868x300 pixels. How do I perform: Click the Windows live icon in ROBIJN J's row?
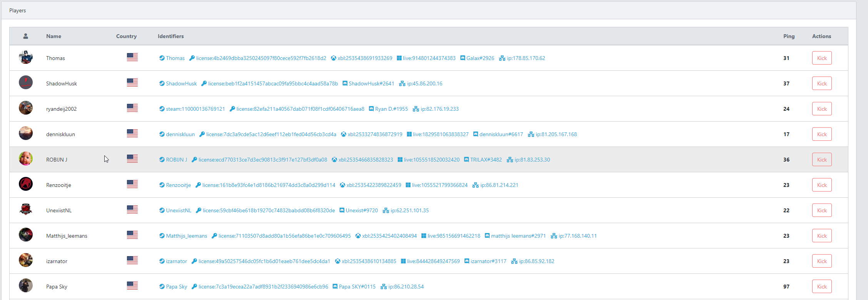400,160
